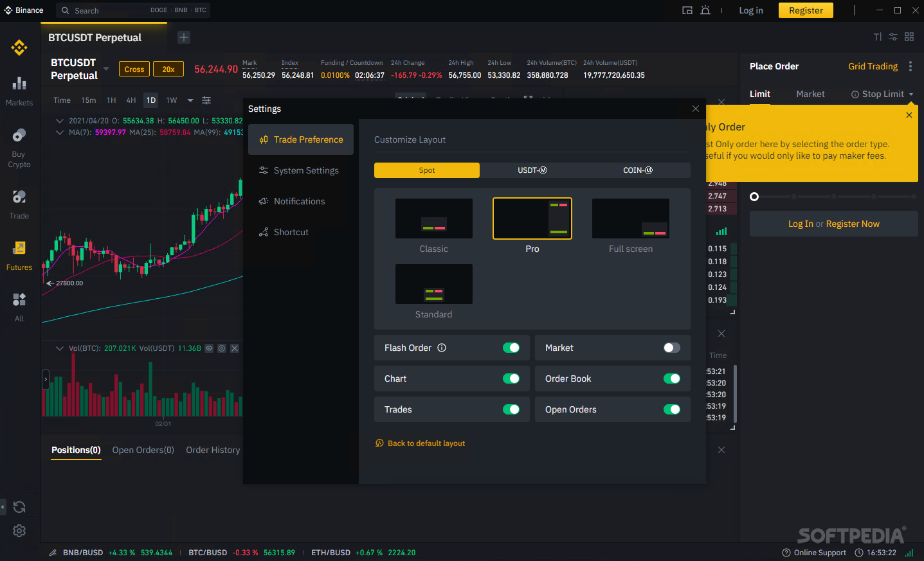The width and height of the screenshot is (924, 561).
Task: Click the edit icon beside BNB/BUSD ticker
Action: [53, 553]
